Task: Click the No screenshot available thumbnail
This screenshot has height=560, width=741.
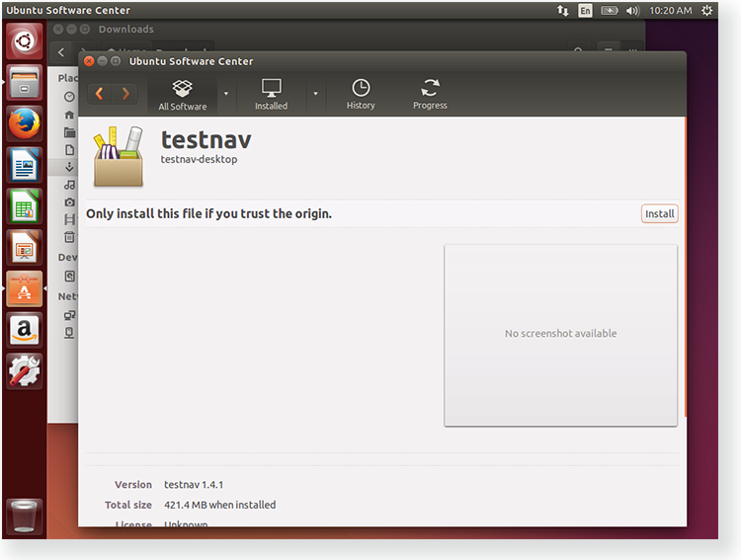Action: coord(560,334)
